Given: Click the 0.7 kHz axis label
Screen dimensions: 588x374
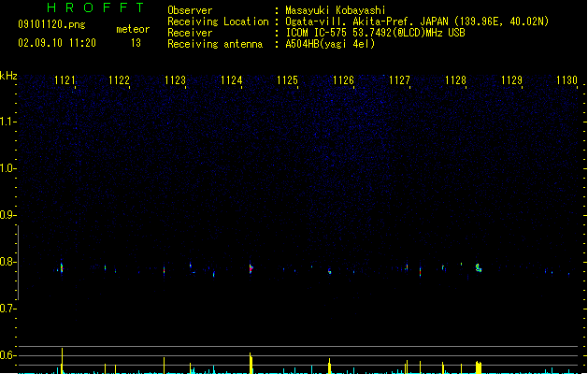Looking at the screenshot, I should point(7,309).
